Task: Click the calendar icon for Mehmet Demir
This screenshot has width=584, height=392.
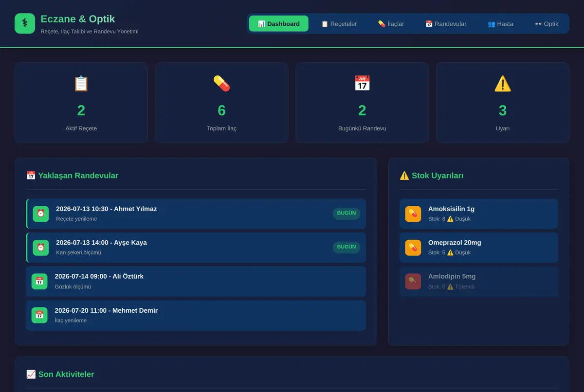Action: pyautogui.click(x=39, y=315)
